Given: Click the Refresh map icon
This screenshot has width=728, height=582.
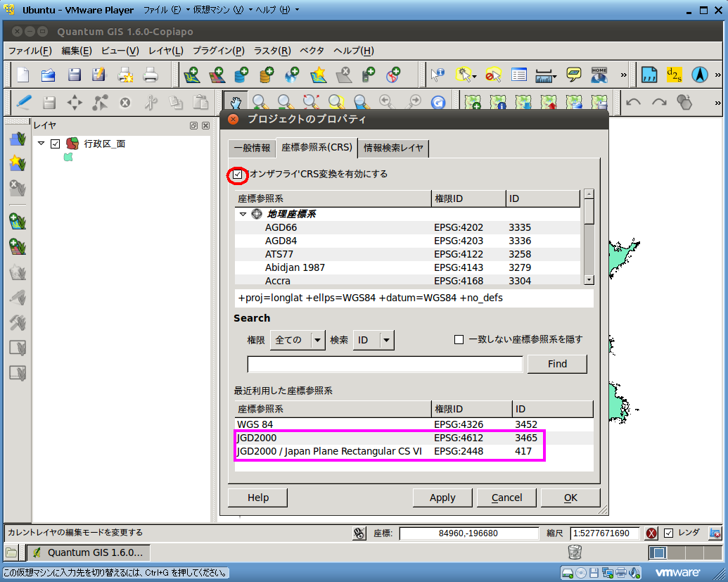Looking at the screenshot, I should [438, 102].
